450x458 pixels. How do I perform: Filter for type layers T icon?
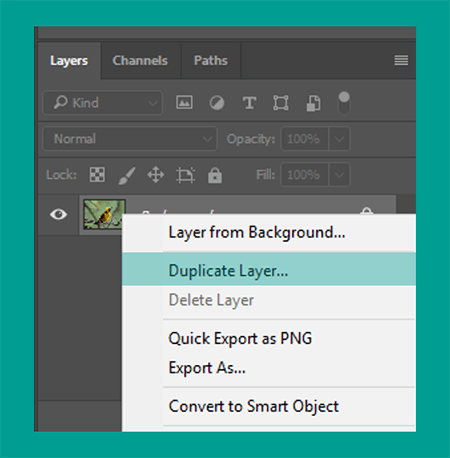[249, 103]
